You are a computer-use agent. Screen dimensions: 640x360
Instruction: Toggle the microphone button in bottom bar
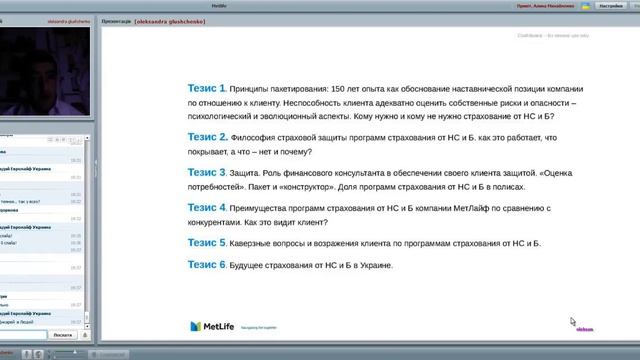27,354
